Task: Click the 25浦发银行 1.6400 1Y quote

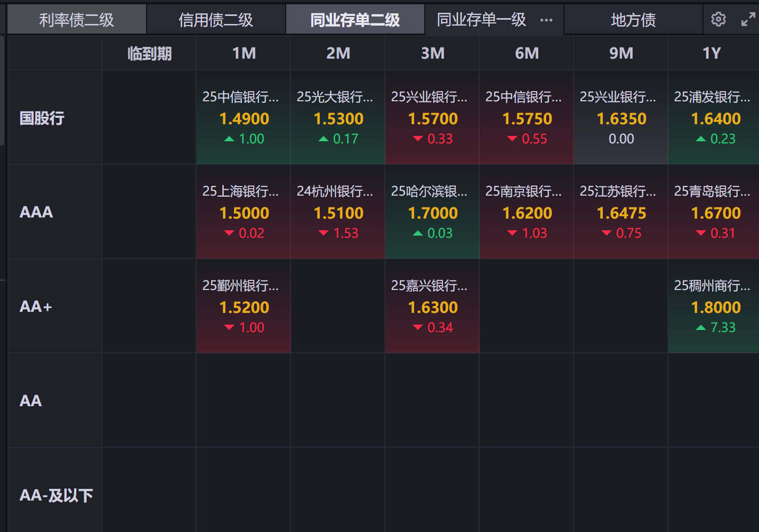Action: tap(713, 118)
